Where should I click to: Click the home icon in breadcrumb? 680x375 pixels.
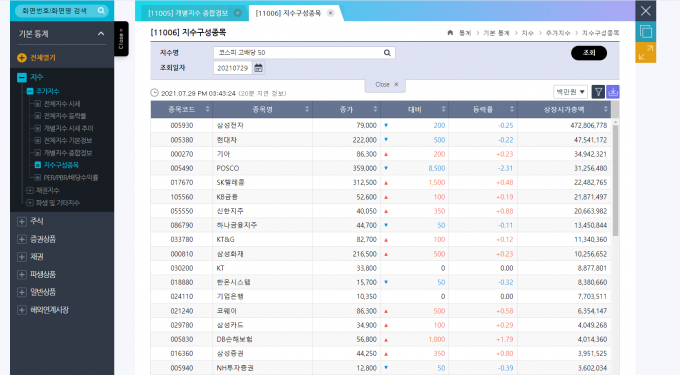(450, 33)
